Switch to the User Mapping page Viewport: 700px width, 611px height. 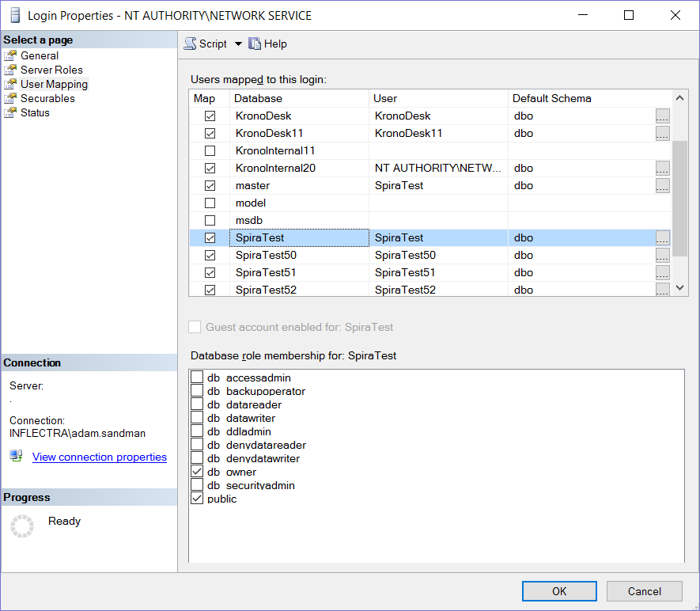54,85
